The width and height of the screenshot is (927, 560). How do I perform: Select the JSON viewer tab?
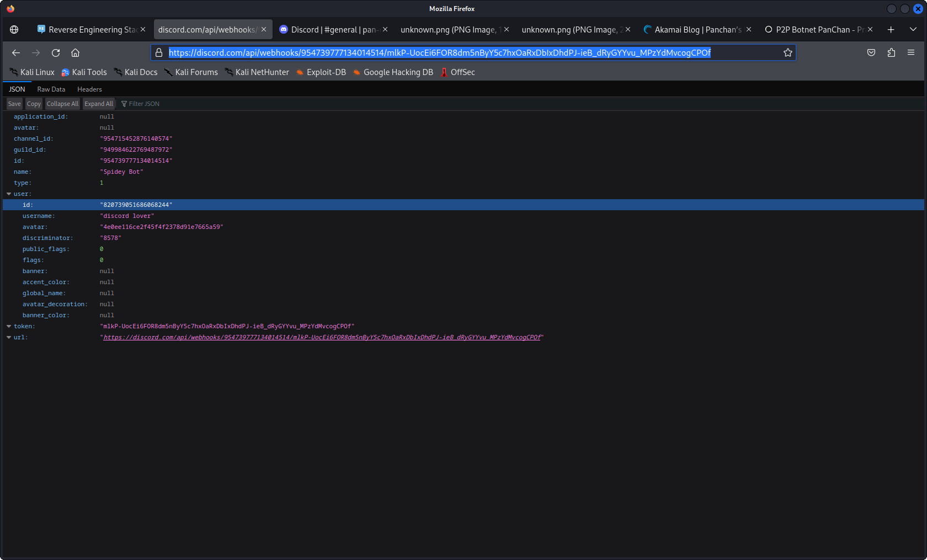click(x=17, y=89)
